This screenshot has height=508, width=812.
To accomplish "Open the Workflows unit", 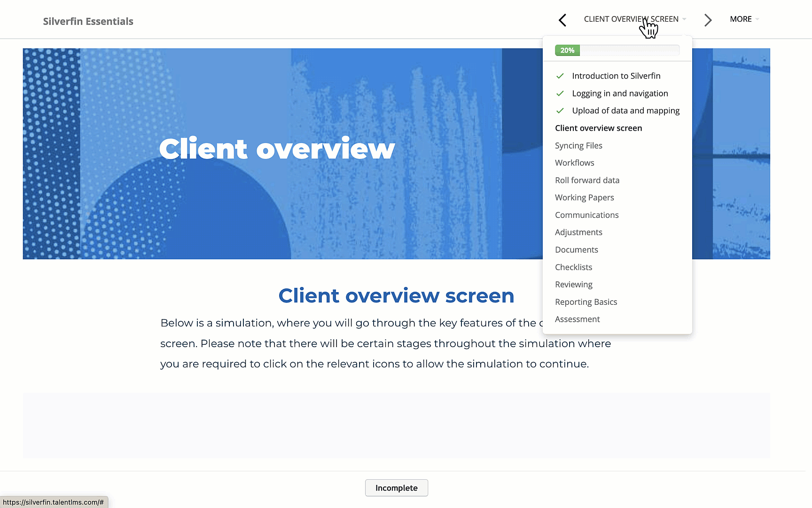I will (x=574, y=163).
